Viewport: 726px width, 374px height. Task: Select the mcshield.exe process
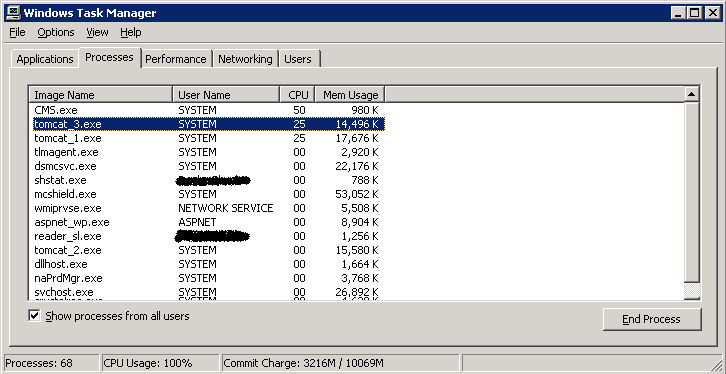point(208,194)
